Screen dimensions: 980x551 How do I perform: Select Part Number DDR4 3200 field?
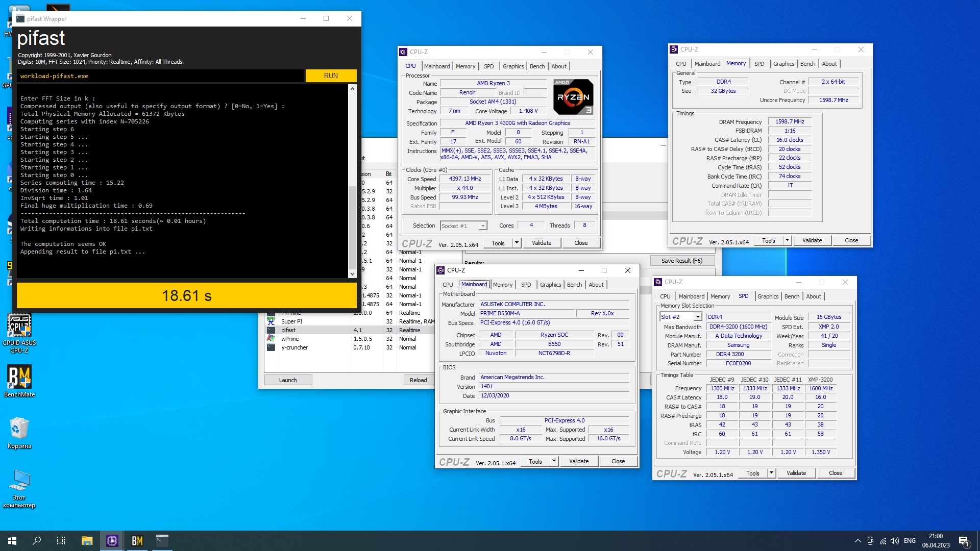pos(739,355)
